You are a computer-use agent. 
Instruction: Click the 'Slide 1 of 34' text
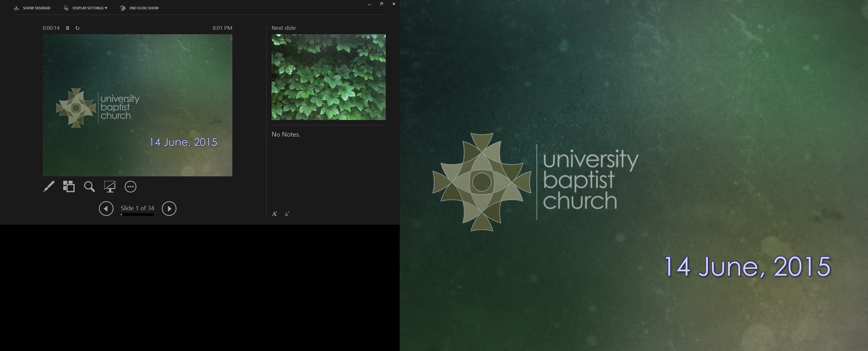tap(137, 208)
